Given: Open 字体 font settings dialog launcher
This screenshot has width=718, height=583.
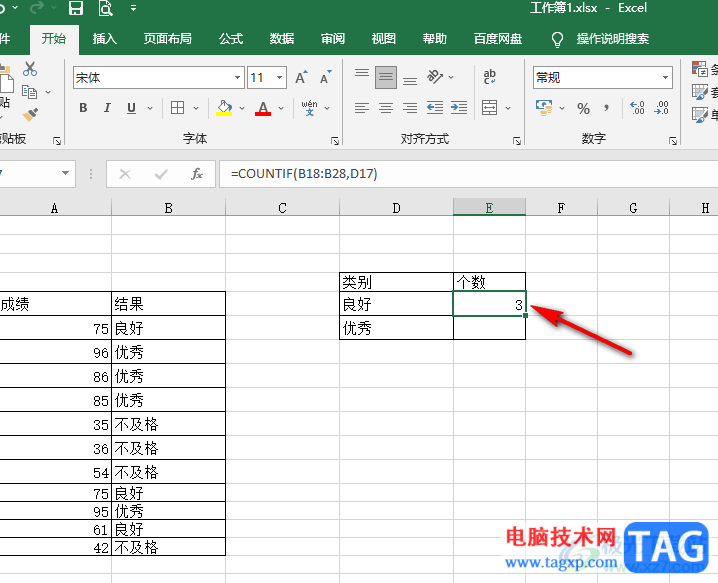Looking at the screenshot, I should 335,141.
